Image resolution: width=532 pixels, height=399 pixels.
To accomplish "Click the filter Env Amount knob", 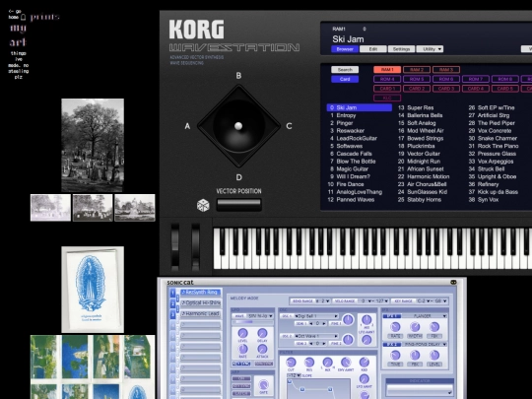I will coord(346,363).
